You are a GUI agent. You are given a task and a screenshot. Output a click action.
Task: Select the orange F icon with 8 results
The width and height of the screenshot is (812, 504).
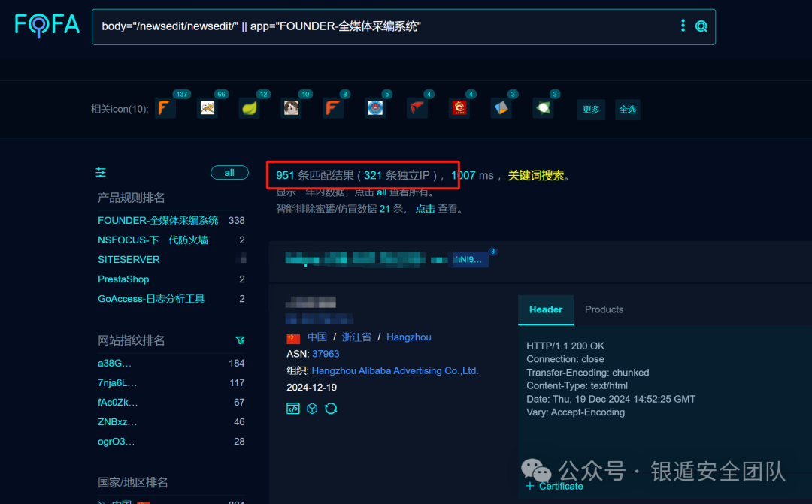(x=333, y=108)
